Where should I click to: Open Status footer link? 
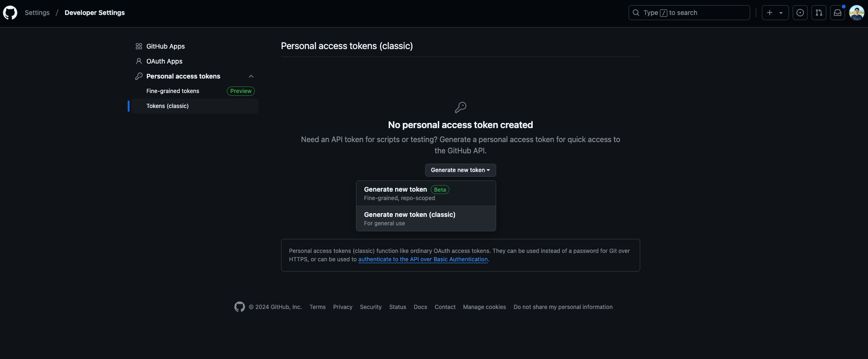[398, 307]
